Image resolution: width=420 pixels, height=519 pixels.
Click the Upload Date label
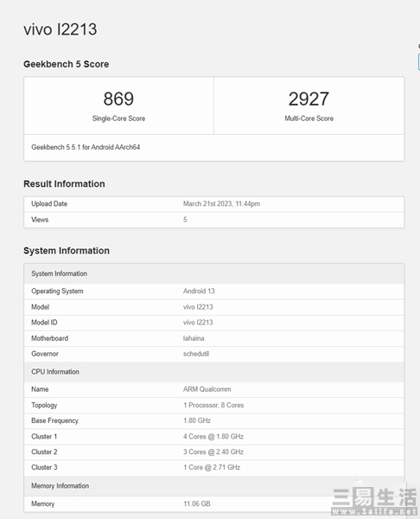tap(49, 203)
